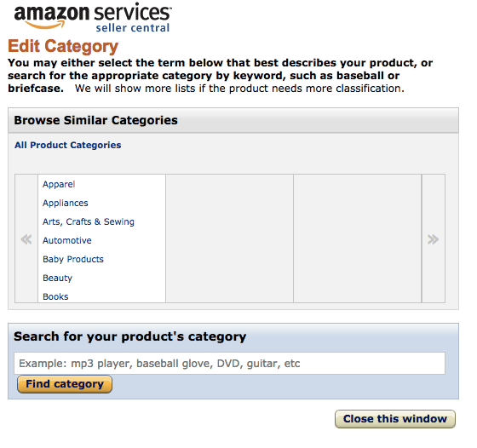Image resolution: width=477 pixels, height=448 pixels.
Task: Click the Amazon Services logo
Action: point(93,17)
